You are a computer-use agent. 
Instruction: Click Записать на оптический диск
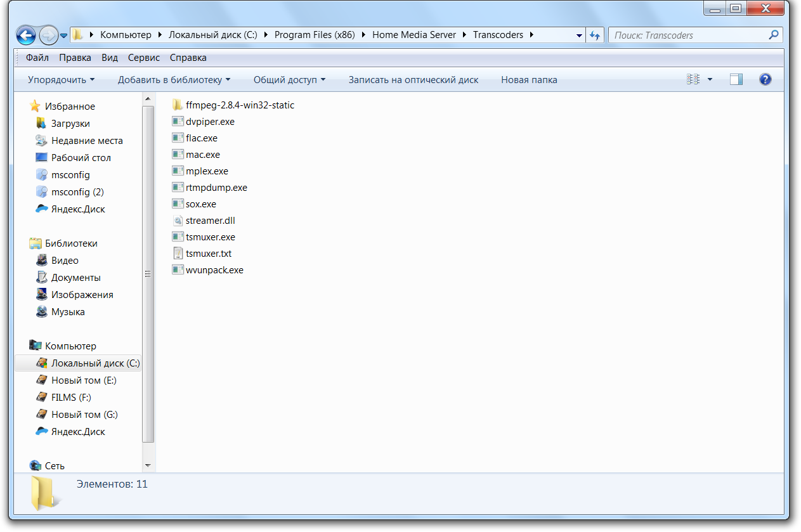click(x=414, y=80)
